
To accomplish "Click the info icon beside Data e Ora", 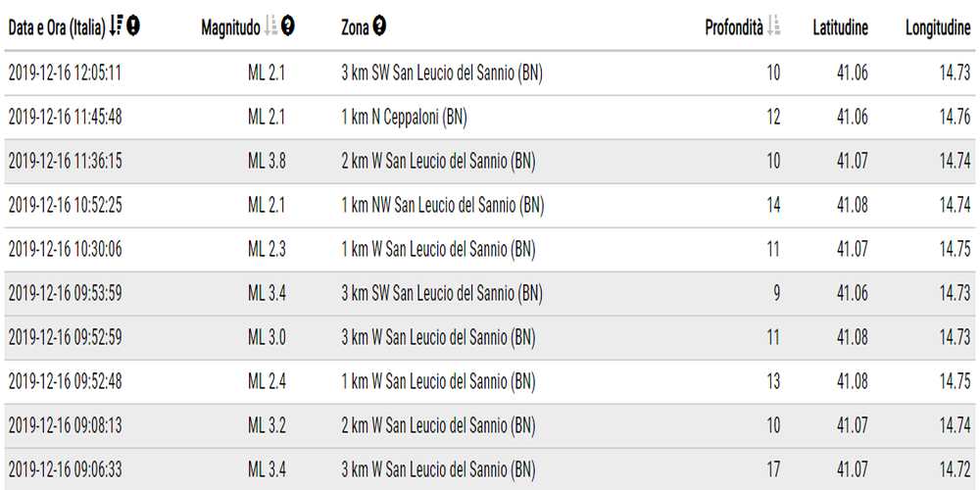I will (x=133, y=27).
